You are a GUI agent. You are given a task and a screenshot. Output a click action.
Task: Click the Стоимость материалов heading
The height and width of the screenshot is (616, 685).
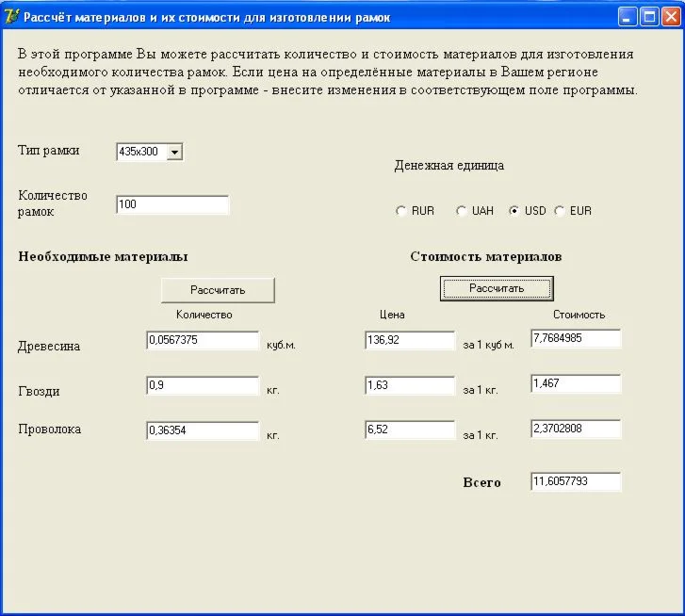click(486, 256)
